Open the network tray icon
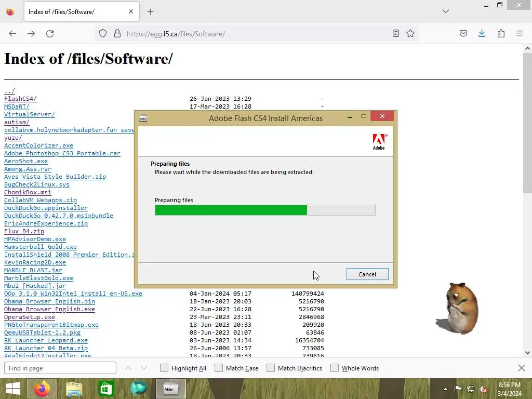 tap(471, 389)
